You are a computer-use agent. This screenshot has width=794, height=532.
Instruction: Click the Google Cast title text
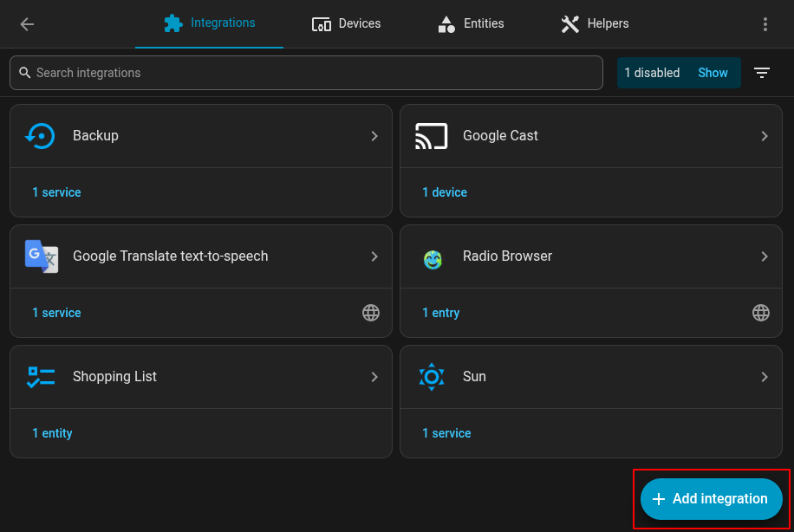tap(500, 136)
